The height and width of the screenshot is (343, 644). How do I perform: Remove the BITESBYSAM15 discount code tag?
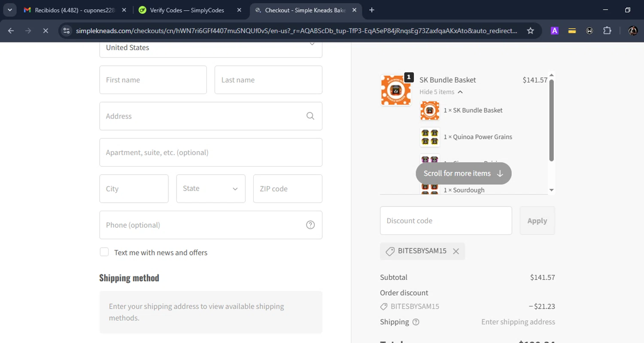coord(456,252)
